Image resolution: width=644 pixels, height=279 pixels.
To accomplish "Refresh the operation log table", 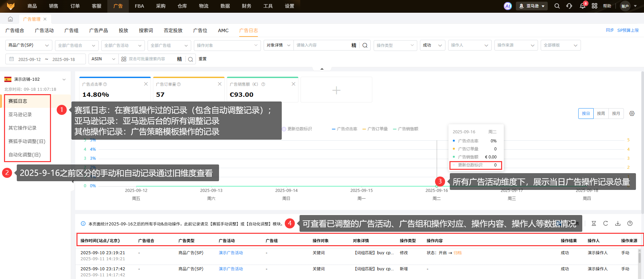I will [605, 223].
